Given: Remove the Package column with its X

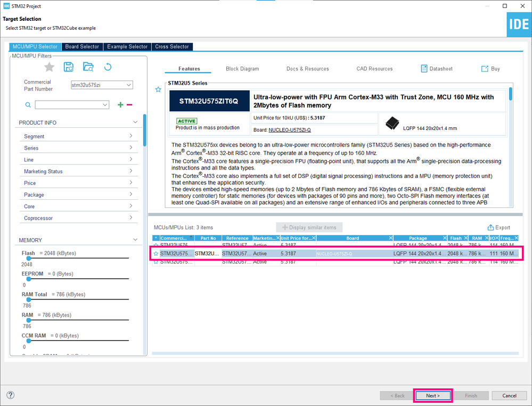Looking at the screenshot, I should click(445, 238).
